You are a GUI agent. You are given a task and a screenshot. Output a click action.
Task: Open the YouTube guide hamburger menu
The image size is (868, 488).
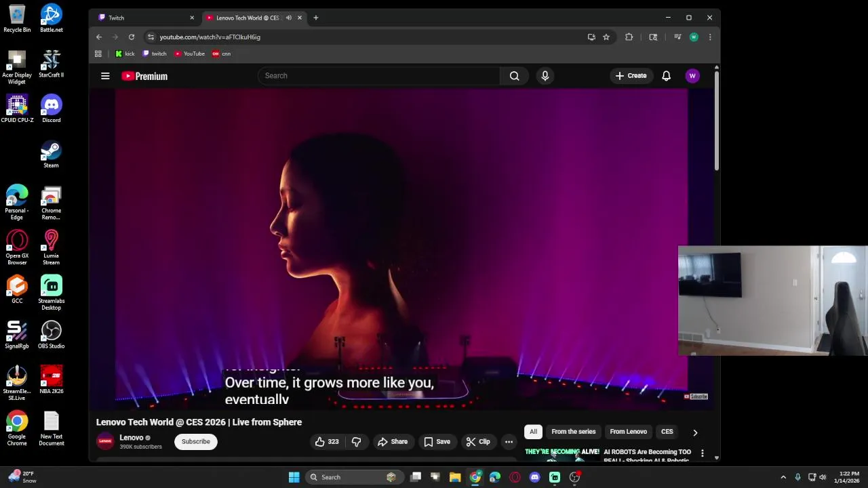coord(105,76)
